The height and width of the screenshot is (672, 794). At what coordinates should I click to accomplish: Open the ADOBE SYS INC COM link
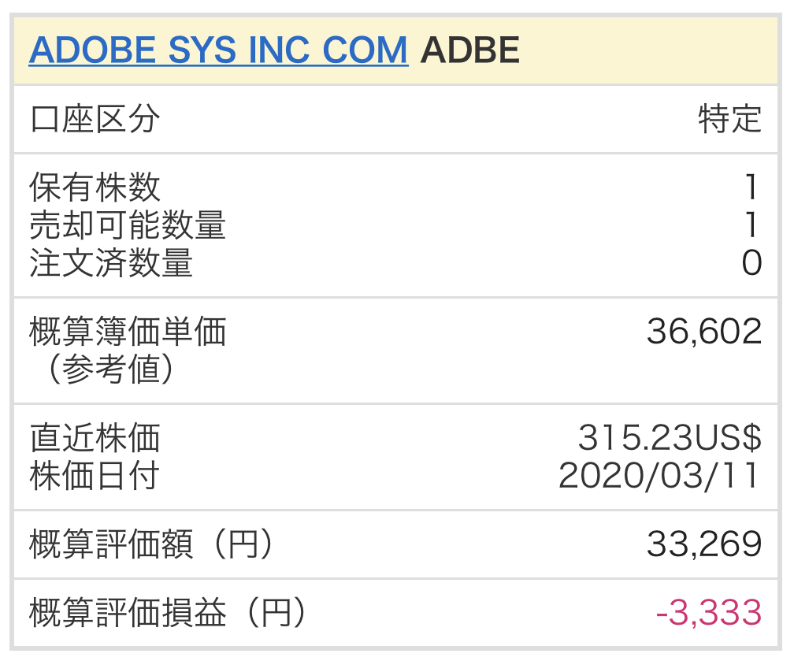pyautogui.click(x=218, y=50)
